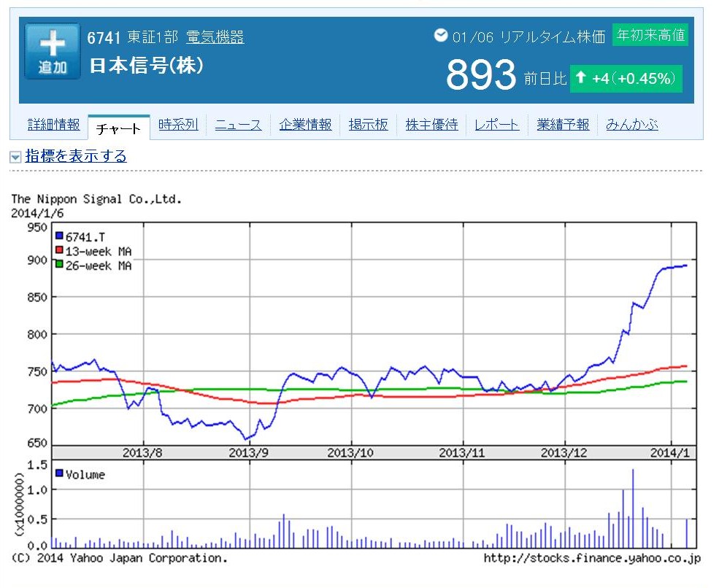Click the 950 price axis value
Viewport: 719px width, 588px height.
point(37,228)
